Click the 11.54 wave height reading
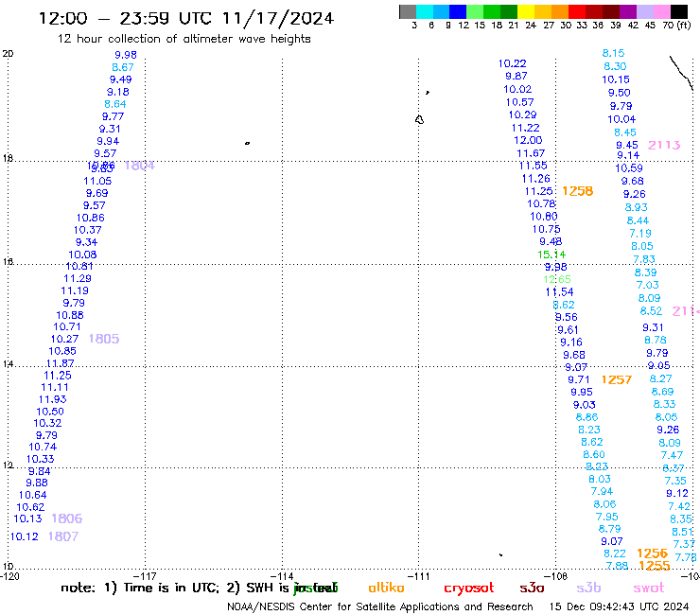This screenshot has height=615, width=700. tap(560, 292)
